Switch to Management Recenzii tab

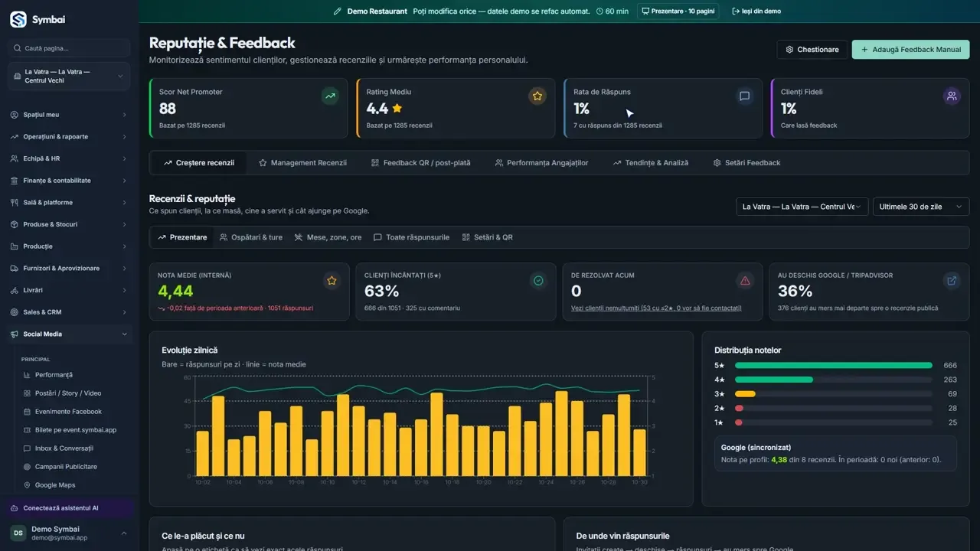point(302,163)
